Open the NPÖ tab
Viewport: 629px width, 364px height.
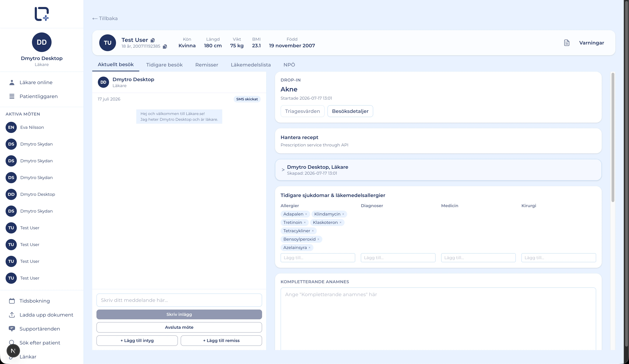tap(289, 65)
